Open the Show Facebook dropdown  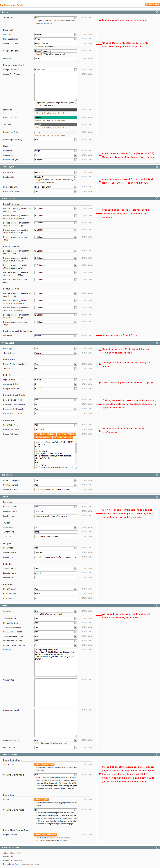[56, 507]
